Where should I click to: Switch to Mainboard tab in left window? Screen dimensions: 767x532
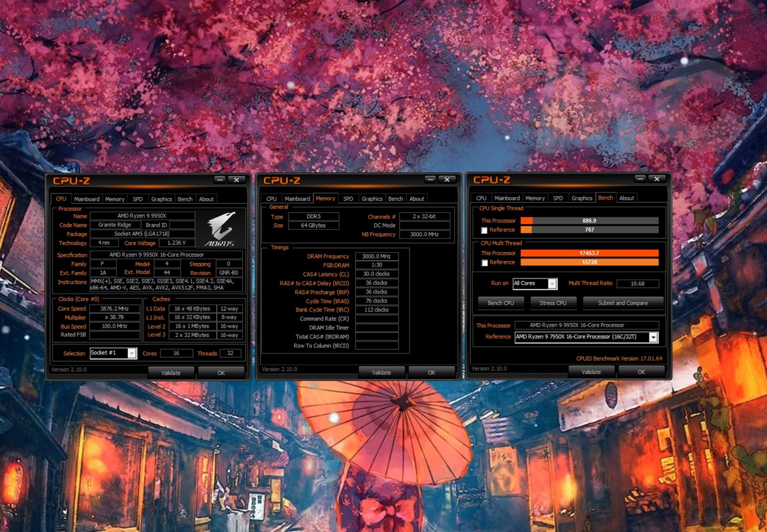[87, 199]
